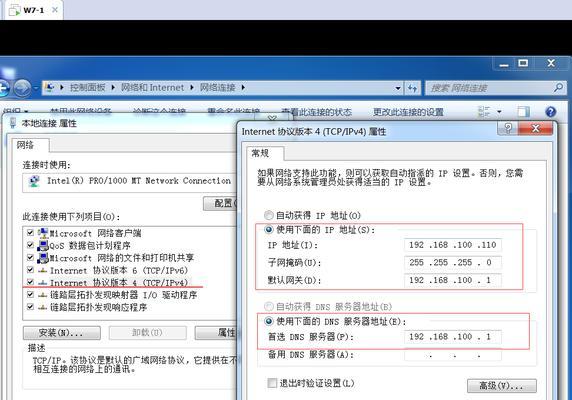Toggle 链路层拓扑发现响应程序 checkbox
The width and height of the screenshot is (572, 400).
tap(30, 307)
